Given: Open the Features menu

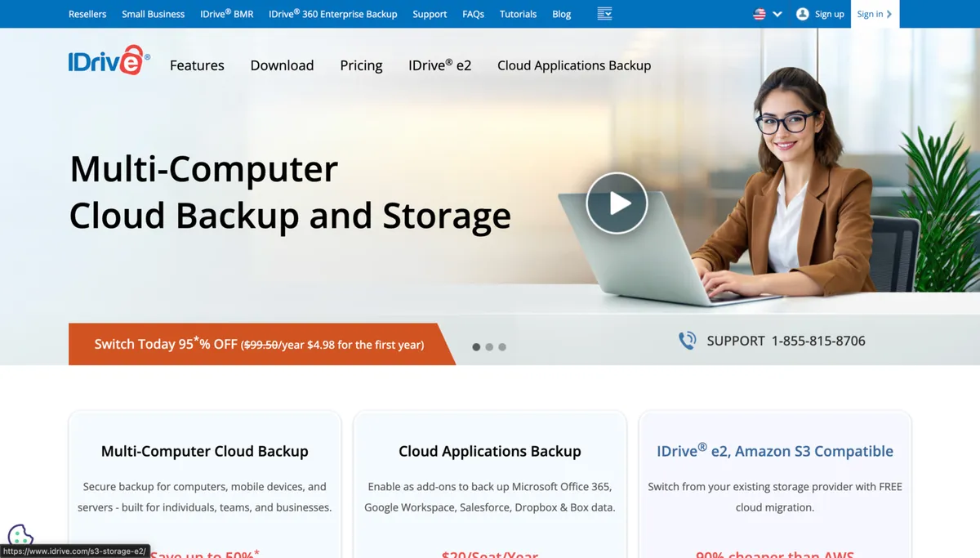Looking at the screenshot, I should (x=197, y=65).
